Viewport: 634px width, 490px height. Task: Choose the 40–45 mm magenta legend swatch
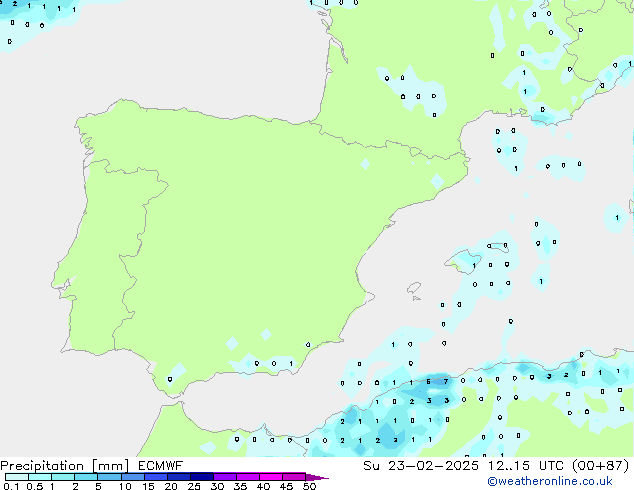click(271, 477)
